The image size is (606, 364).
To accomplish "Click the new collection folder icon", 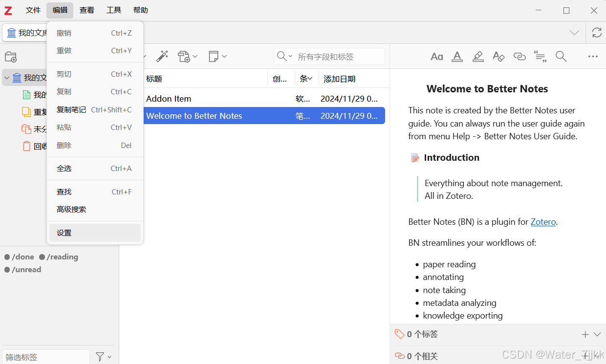I will click(x=10, y=57).
